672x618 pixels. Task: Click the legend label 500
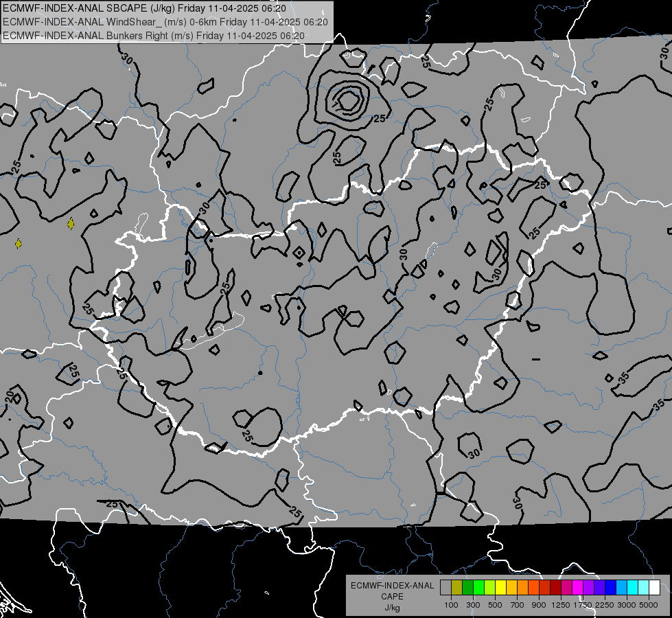(x=495, y=605)
